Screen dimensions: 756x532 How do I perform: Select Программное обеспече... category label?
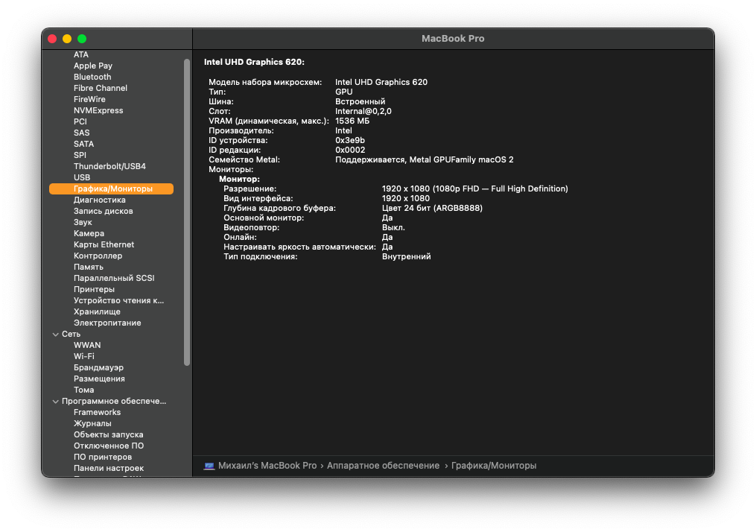point(114,401)
